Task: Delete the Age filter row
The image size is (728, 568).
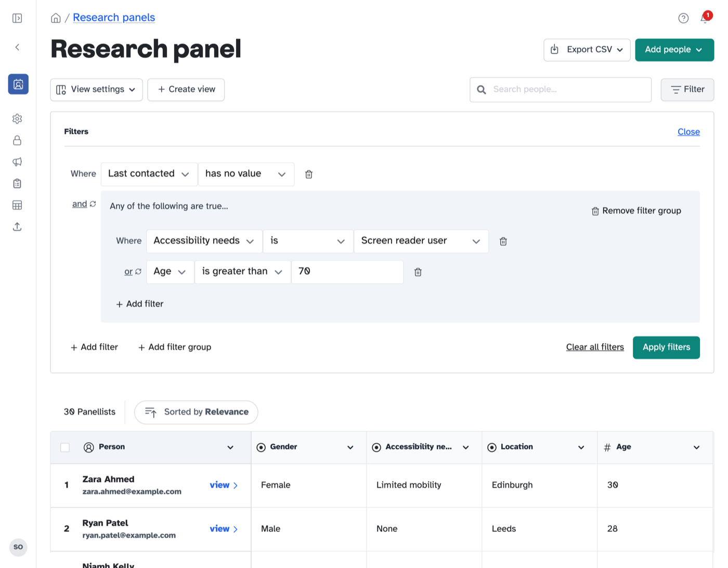Action: pyautogui.click(x=418, y=272)
